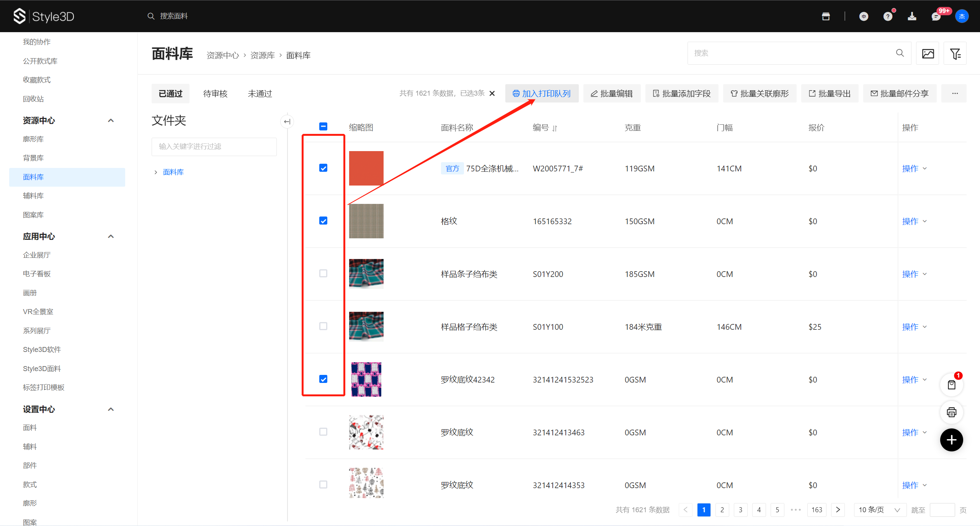Click the black plus add button
Screen dimensions: 980x526
(951, 440)
